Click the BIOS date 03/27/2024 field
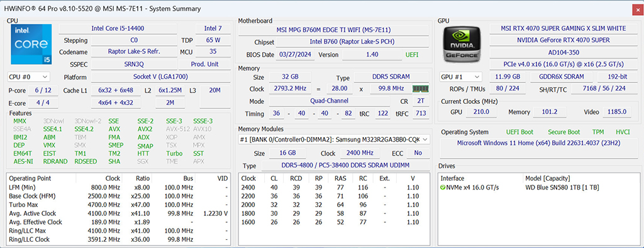 coord(296,55)
